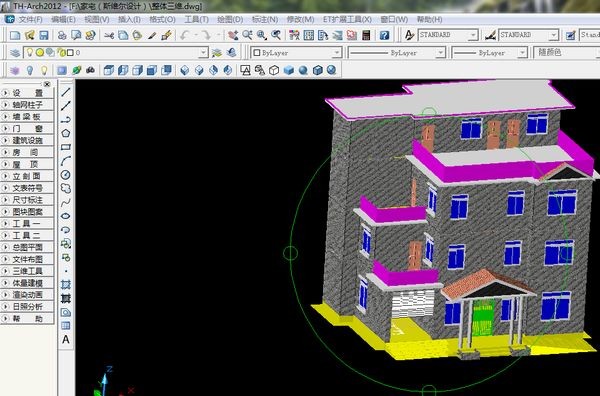Click the 渲染动画 sidebar button
This screenshot has height=396, width=600.
click(x=27, y=295)
